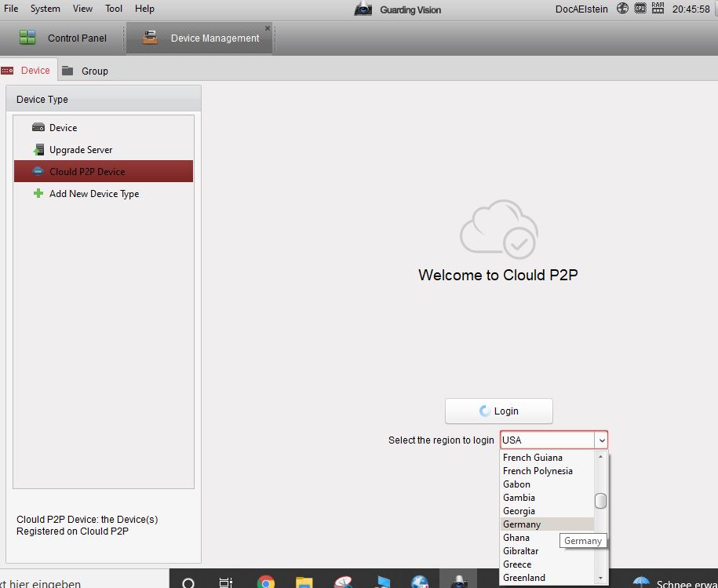Choose Add New Device Type
This screenshot has height=588, width=718.
tap(104, 194)
